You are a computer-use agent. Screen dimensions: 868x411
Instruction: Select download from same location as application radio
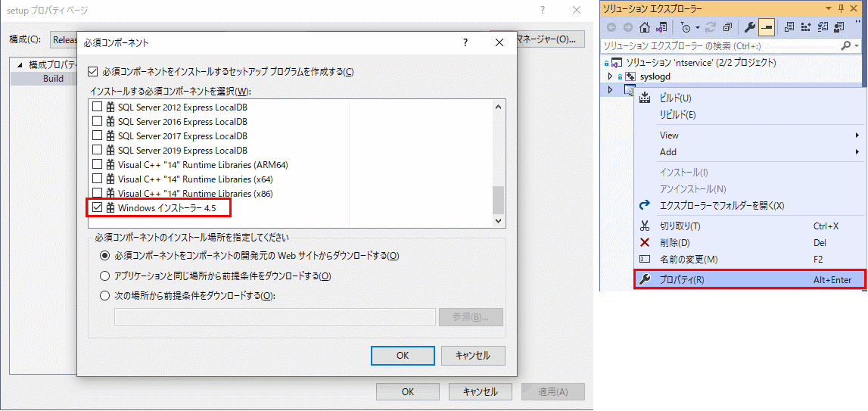click(x=104, y=276)
